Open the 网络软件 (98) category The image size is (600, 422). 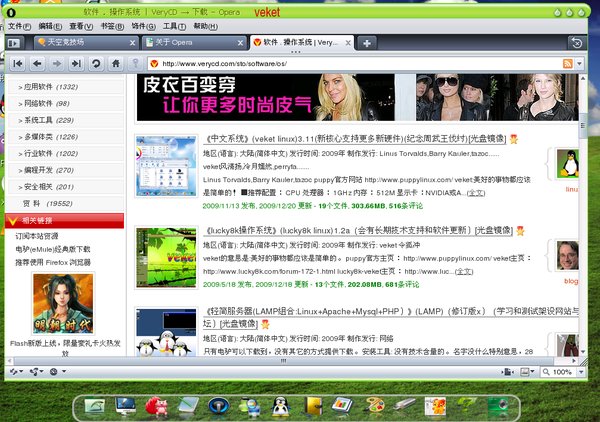point(66,103)
